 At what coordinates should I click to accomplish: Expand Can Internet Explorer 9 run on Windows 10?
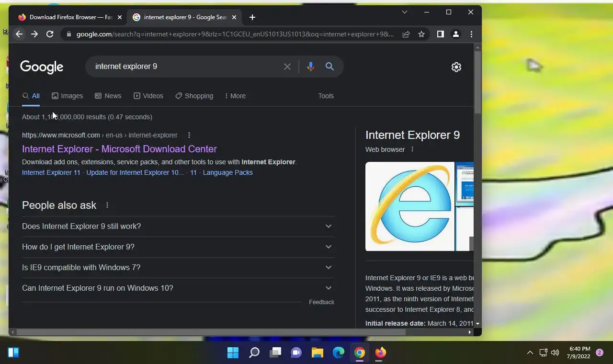click(x=178, y=288)
